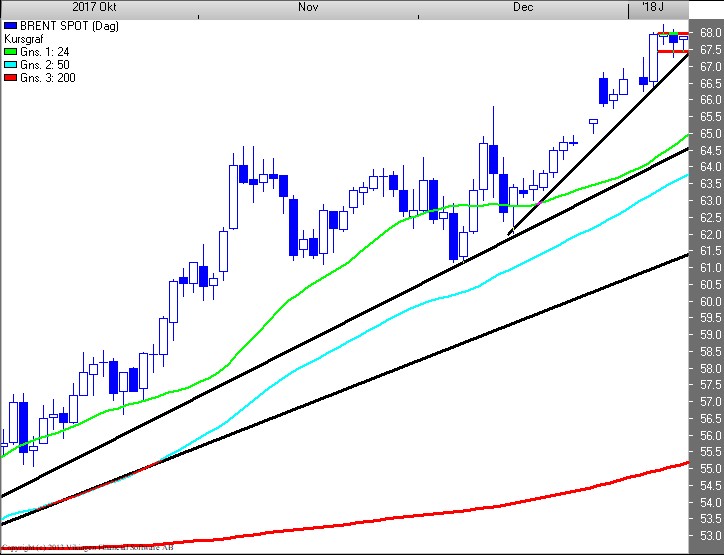The height and width of the screenshot is (555, 724).
Task: Click the large white candle reaching 68.0
Action: click(653, 58)
